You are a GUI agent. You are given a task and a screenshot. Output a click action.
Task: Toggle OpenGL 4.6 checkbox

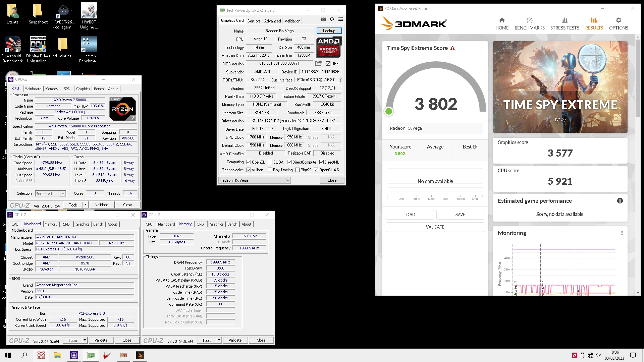click(x=316, y=170)
